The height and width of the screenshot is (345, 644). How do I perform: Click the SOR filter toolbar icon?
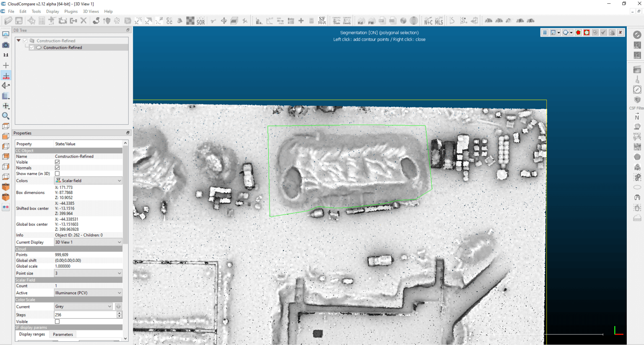201,21
